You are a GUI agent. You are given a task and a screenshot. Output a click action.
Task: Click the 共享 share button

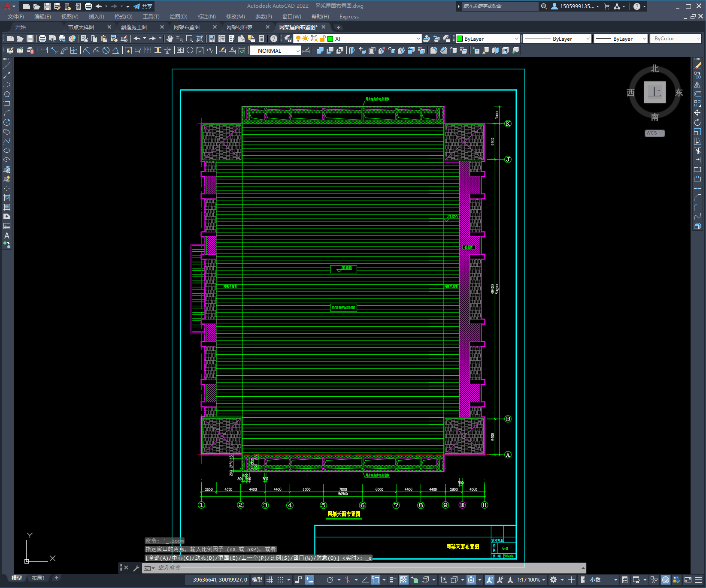[x=143, y=6]
